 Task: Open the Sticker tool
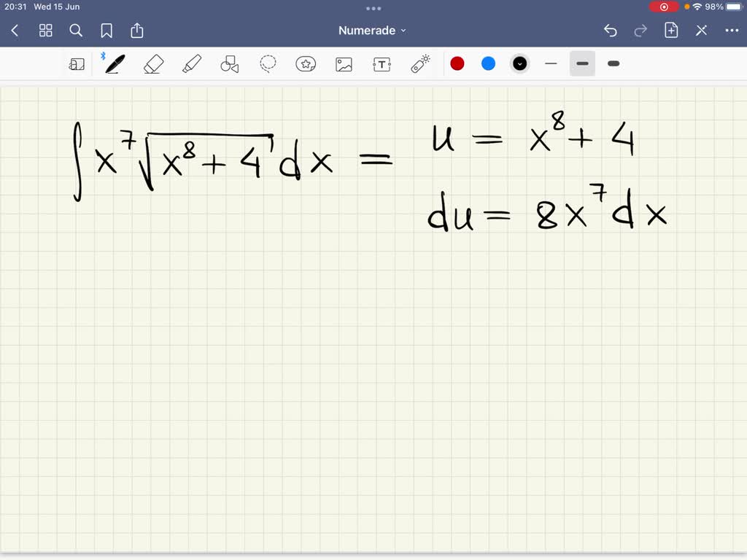coord(306,63)
